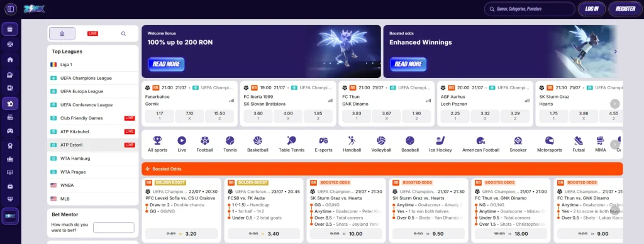The height and width of the screenshot is (244, 644).
Task: Pick Lech Poznan odds 3.29
Action: point(515,116)
